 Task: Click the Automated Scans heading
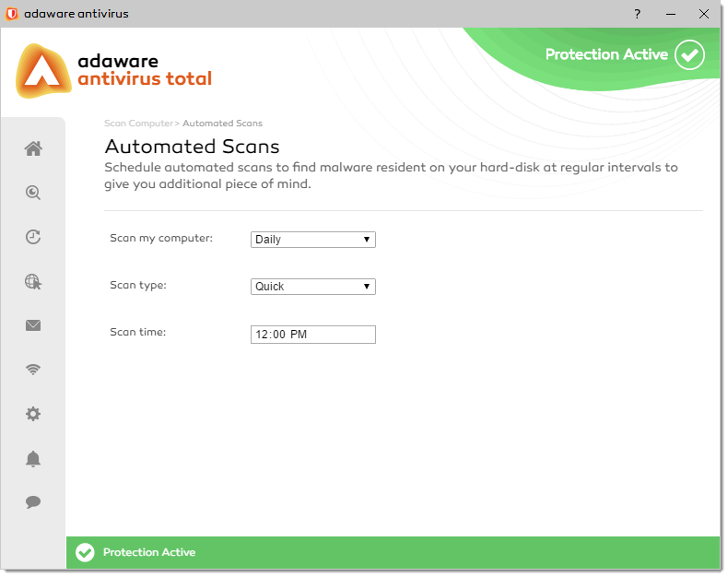193,147
